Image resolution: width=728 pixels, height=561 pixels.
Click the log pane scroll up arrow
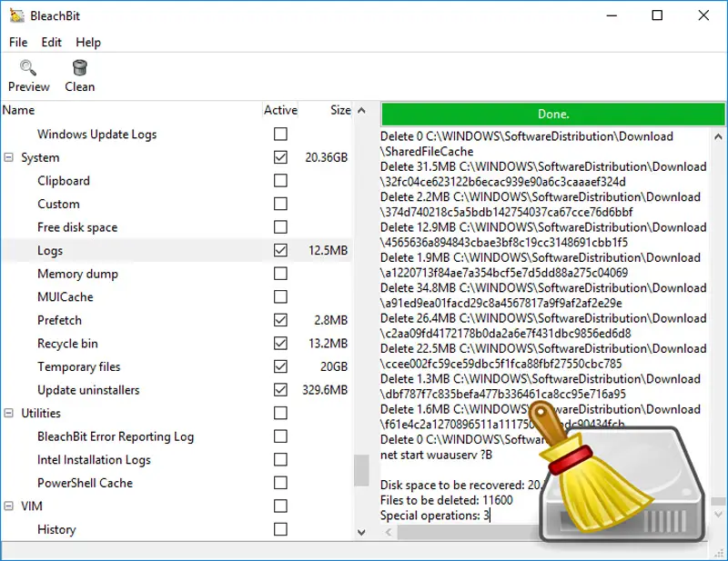[x=718, y=136]
